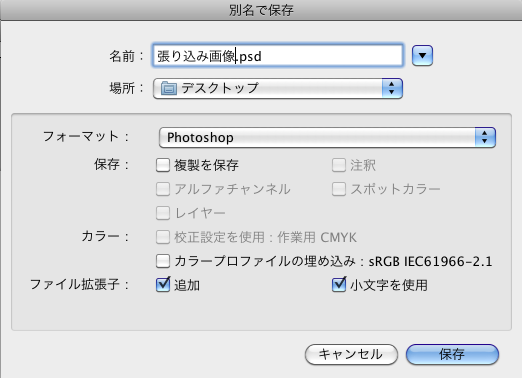Screen dimensions: 522x378
Task: Click the キャンセル button
Action: (x=351, y=354)
